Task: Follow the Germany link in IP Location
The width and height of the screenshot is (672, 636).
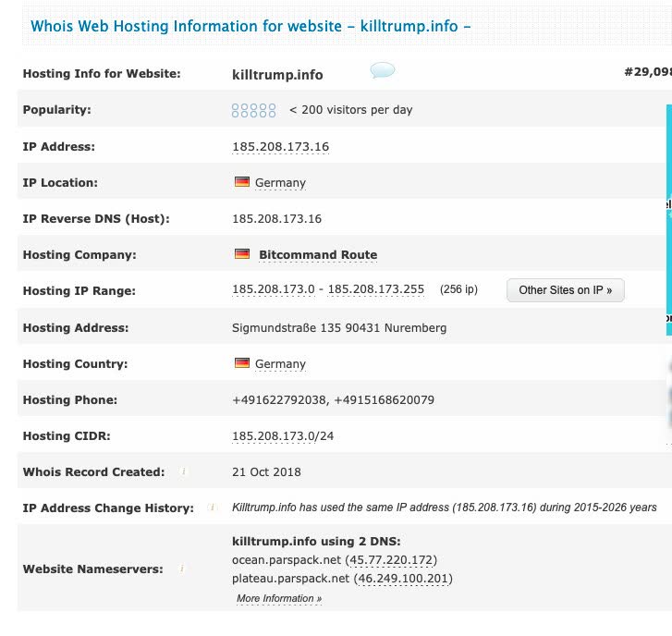Action: (280, 182)
